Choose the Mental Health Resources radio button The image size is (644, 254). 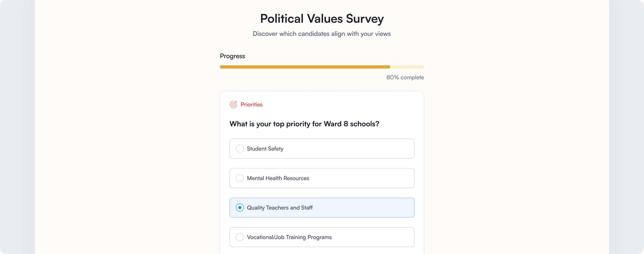(240, 178)
